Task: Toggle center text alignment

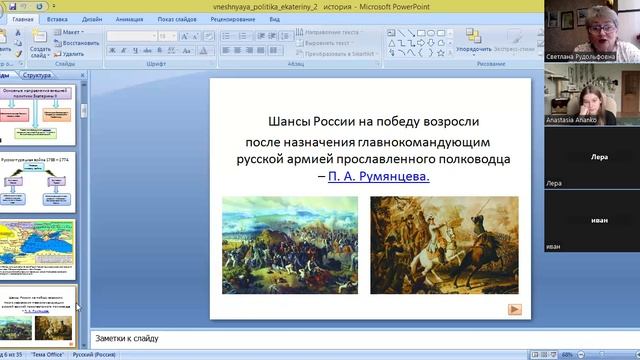Action: click(238, 50)
